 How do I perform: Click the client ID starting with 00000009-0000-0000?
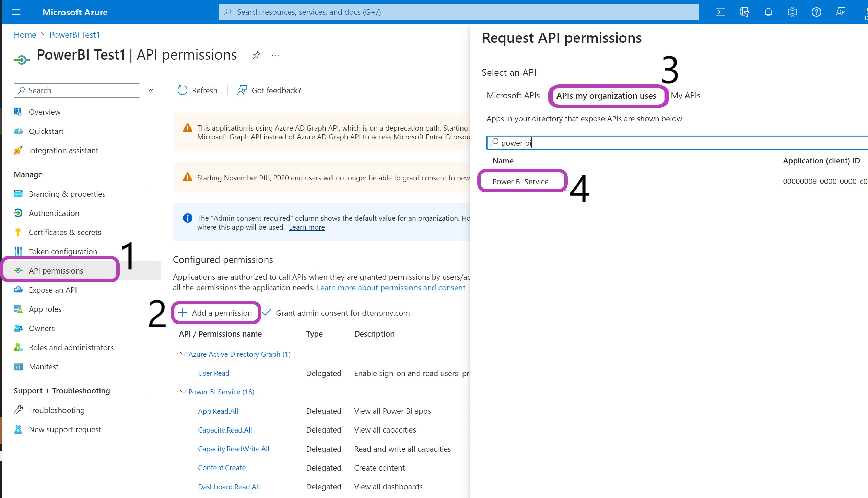(825, 182)
